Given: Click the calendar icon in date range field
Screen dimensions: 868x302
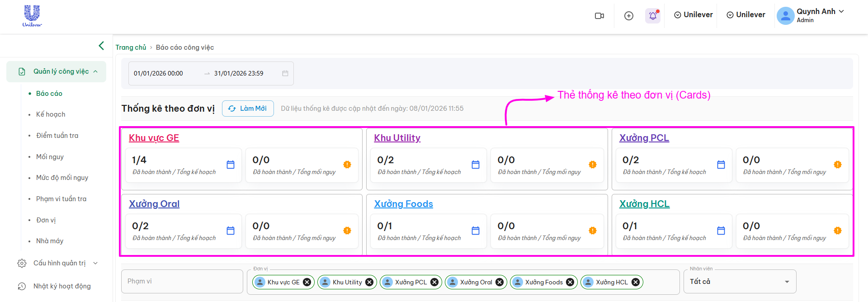Looking at the screenshot, I should point(285,73).
